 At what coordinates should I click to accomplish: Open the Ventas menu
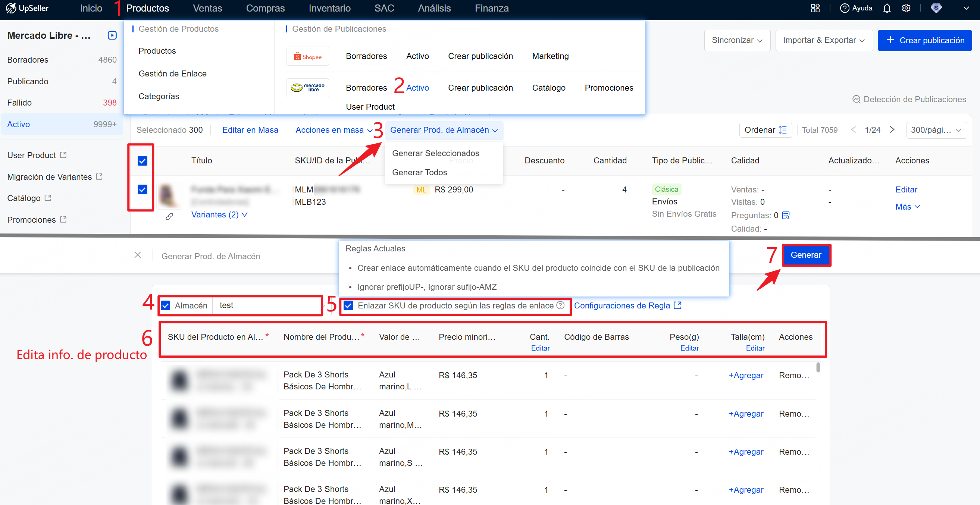tap(207, 8)
